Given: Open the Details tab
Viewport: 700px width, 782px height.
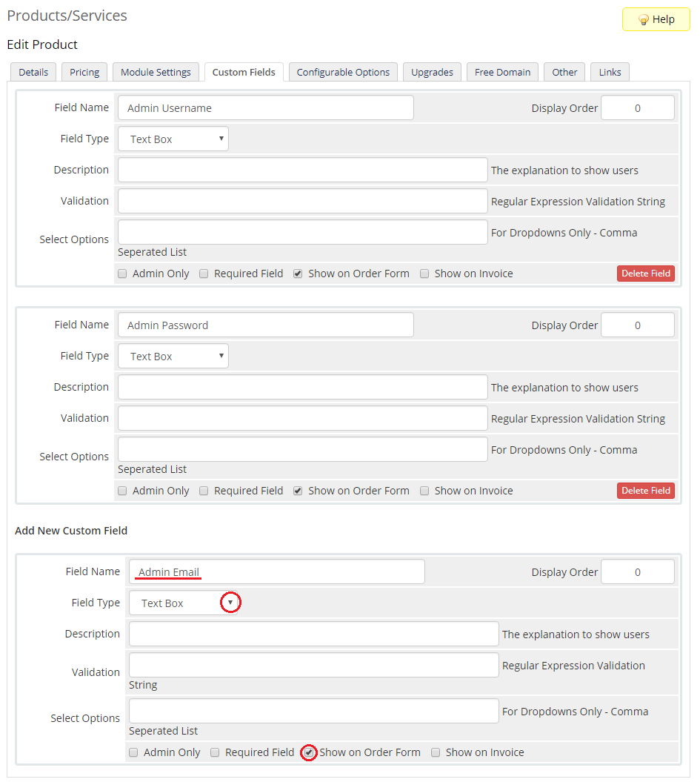Looking at the screenshot, I should [x=33, y=73].
